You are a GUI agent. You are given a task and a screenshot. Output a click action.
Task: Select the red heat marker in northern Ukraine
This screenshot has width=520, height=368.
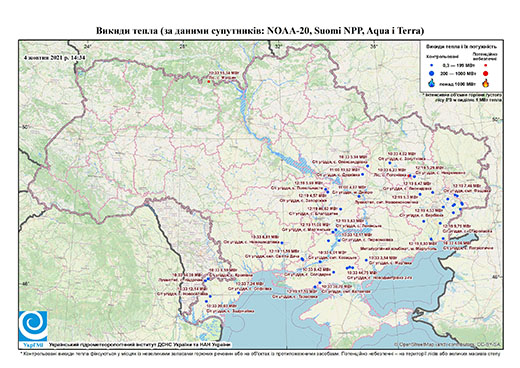pyautogui.click(x=209, y=81)
